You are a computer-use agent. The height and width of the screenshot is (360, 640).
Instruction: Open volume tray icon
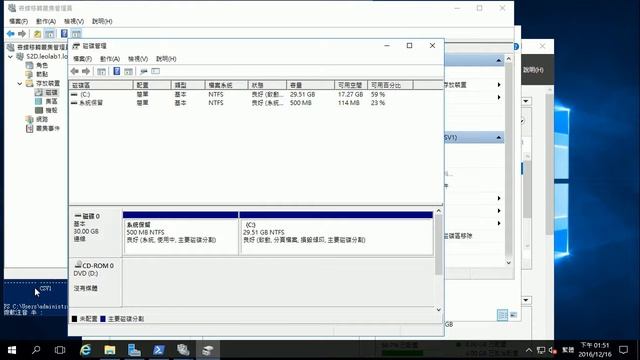point(553,350)
